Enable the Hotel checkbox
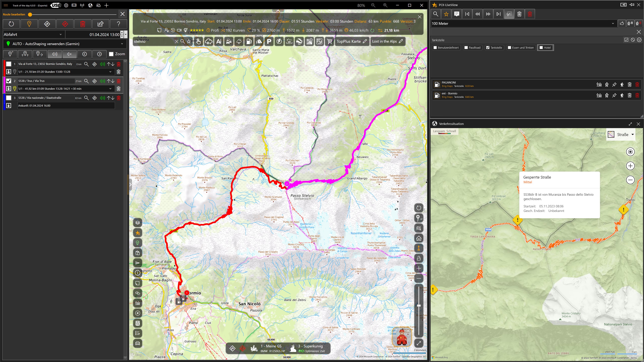The width and height of the screenshot is (644, 362). point(541,48)
